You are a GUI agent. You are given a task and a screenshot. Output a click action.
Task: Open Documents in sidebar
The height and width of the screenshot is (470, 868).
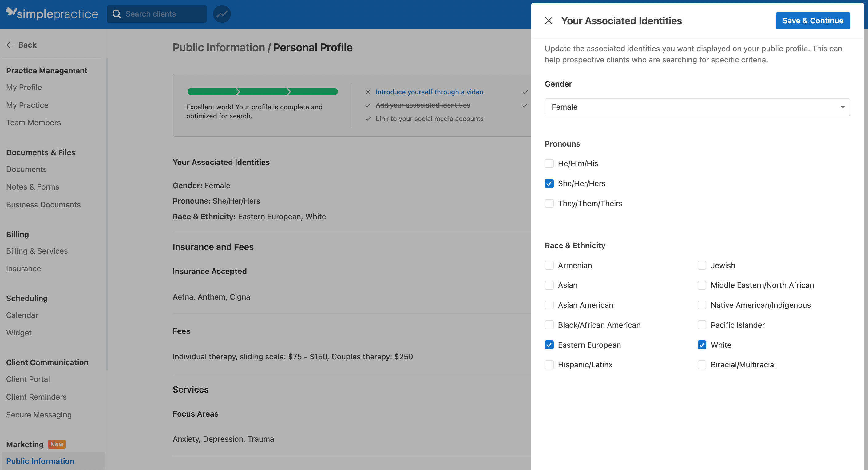point(26,169)
